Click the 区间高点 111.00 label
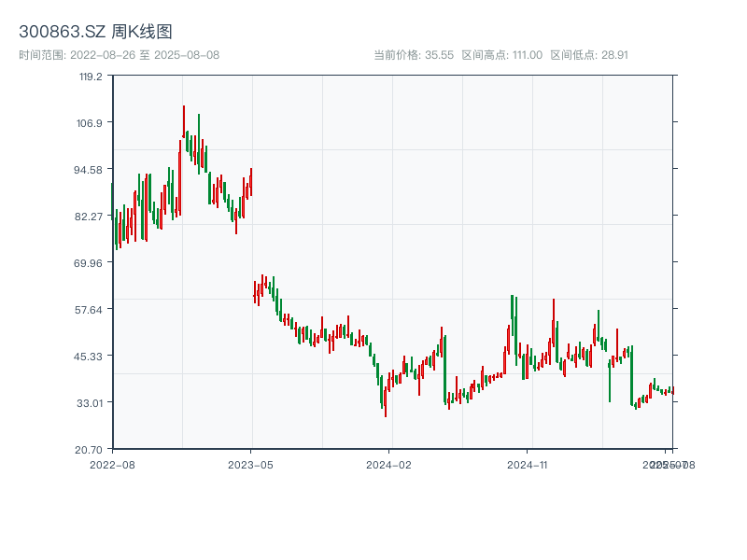The image size is (747, 560). coord(501,55)
